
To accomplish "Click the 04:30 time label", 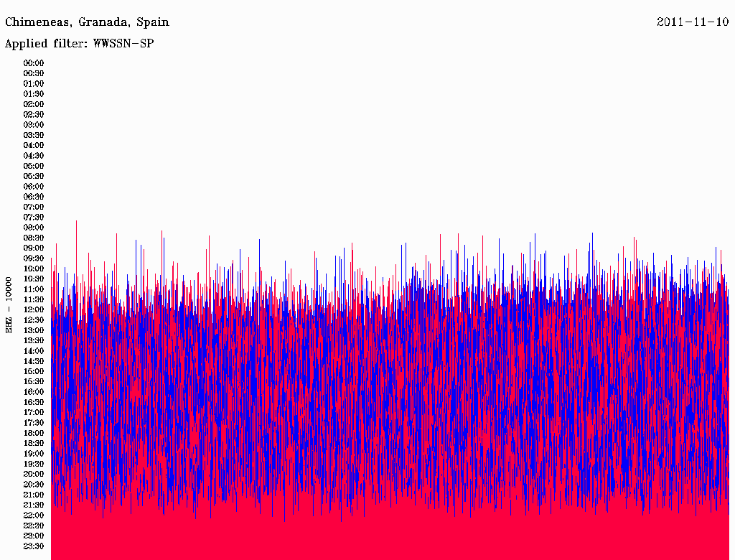I will coord(34,155).
